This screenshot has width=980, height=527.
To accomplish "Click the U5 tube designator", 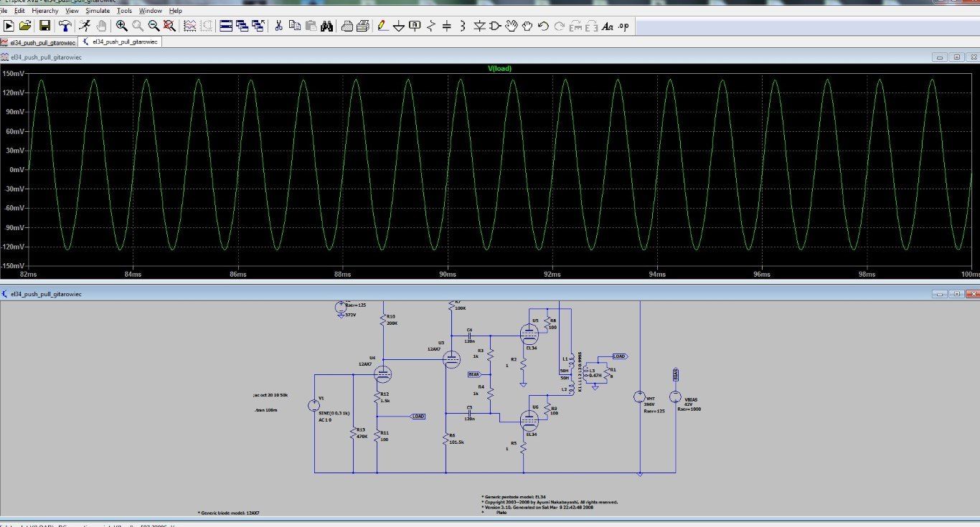I will (535, 321).
